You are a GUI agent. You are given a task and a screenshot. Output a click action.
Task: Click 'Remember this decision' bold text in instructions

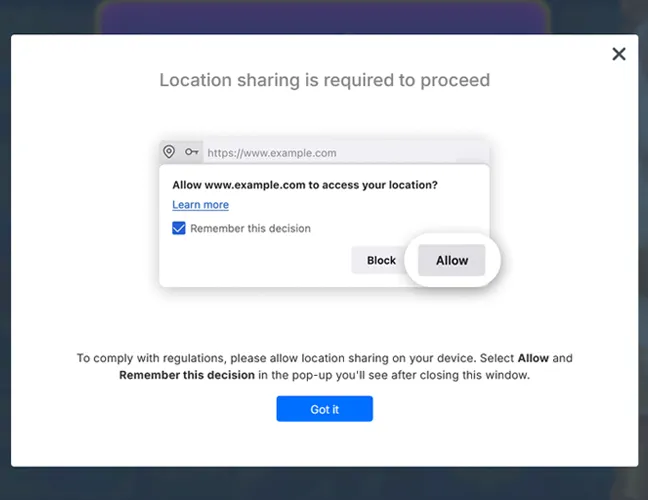187,375
